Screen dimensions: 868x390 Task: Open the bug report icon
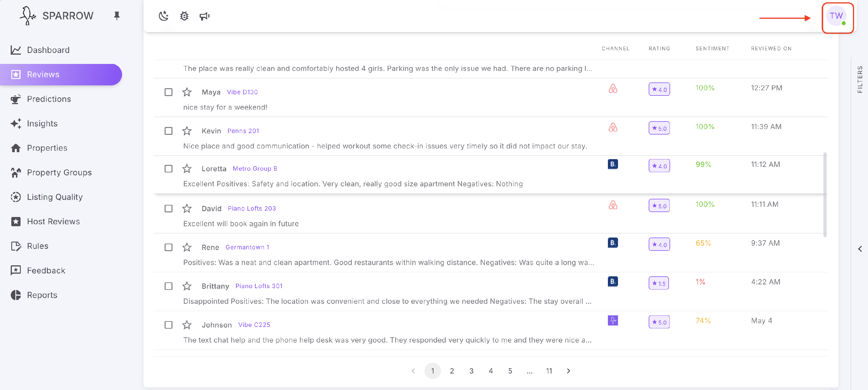184,16
